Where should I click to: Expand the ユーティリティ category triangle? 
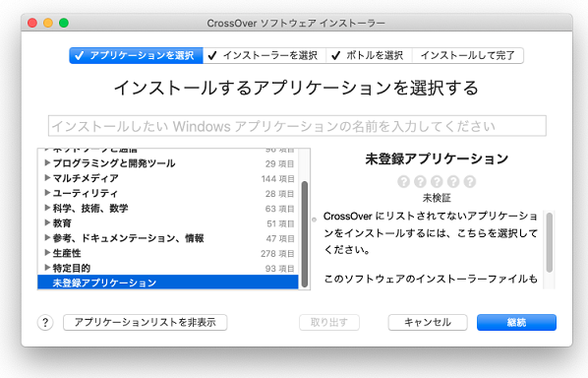click(x=47, y=193)
